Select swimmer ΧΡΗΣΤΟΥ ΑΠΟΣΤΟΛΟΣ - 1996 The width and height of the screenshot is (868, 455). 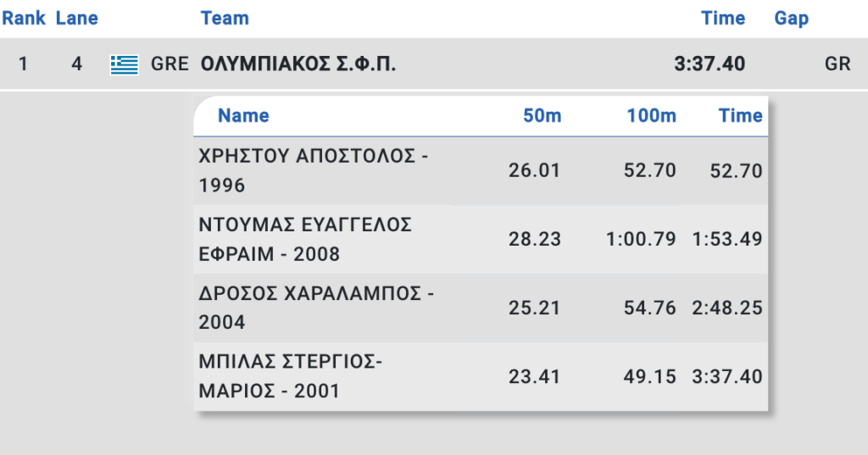point(314,170)
